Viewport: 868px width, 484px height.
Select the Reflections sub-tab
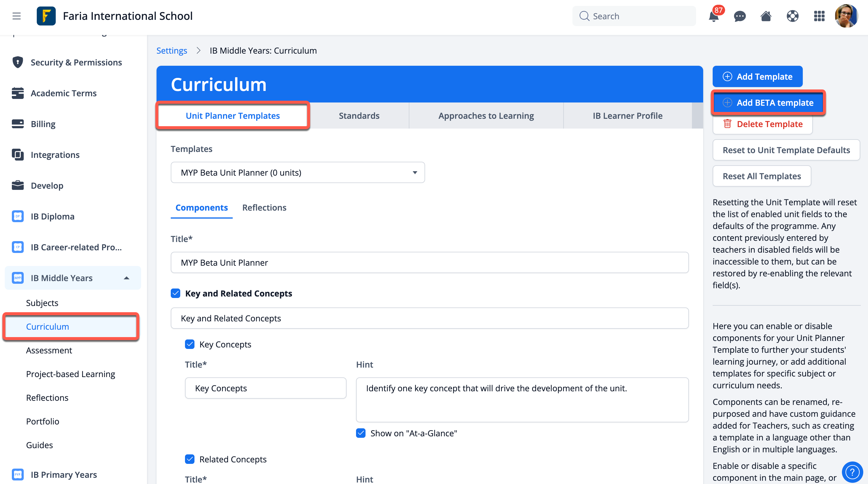tap(264, 207)
